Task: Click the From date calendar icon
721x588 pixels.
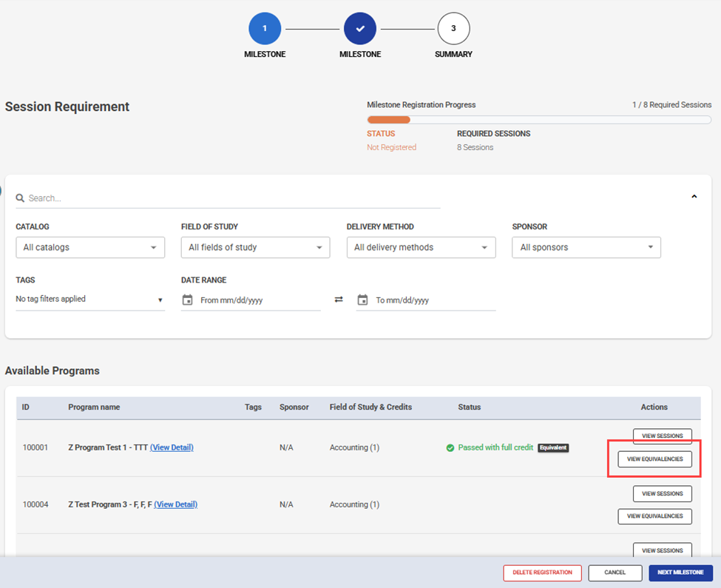Action: [x=188, y=300]
